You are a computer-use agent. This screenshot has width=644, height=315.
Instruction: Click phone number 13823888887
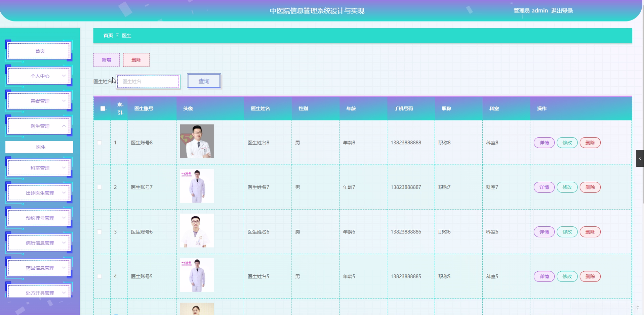tap(406, 187)
